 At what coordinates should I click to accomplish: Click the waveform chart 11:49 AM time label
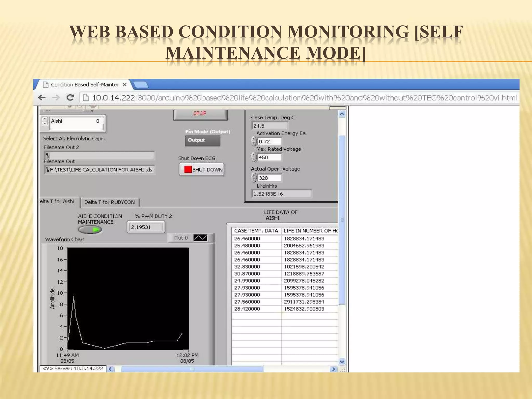pyautogui.click(x=67, y=355)
